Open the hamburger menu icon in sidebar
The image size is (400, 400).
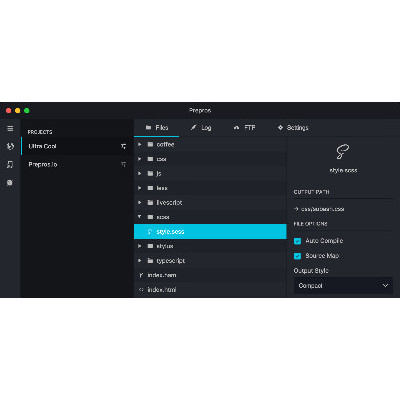point(10,128)
